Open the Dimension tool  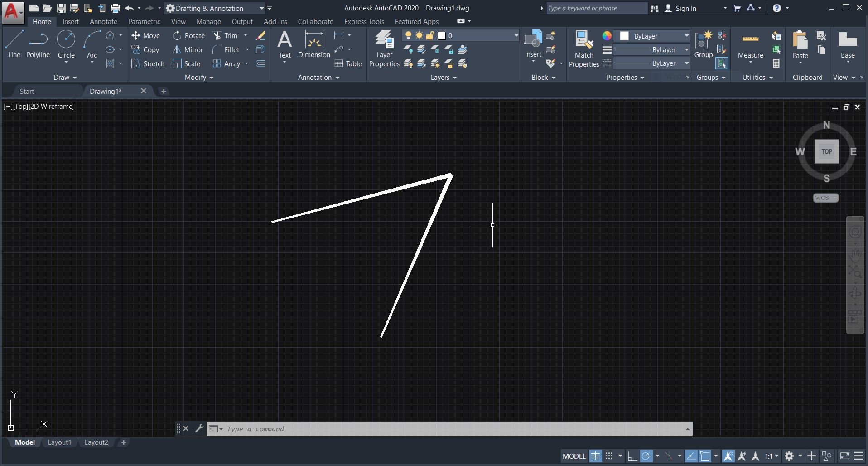[313, 45]
